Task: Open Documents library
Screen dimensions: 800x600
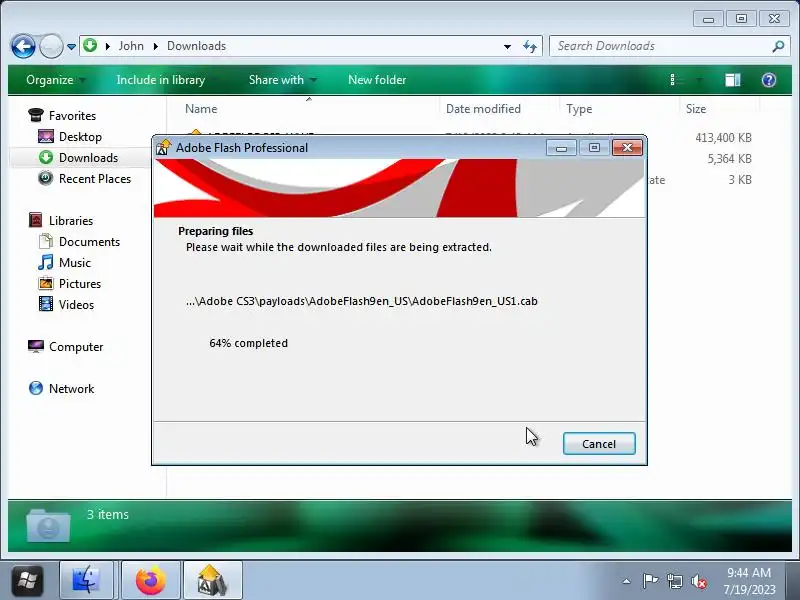Action: [89, 241]
